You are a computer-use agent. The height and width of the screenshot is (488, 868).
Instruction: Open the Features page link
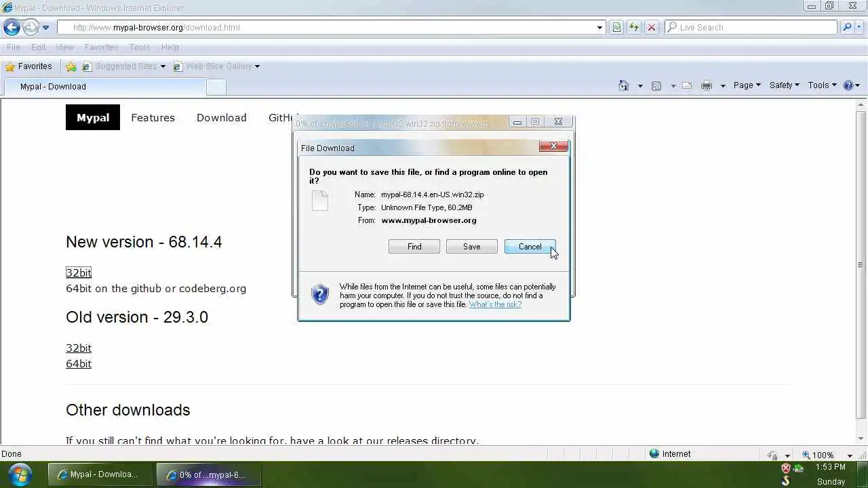point(153,117)
